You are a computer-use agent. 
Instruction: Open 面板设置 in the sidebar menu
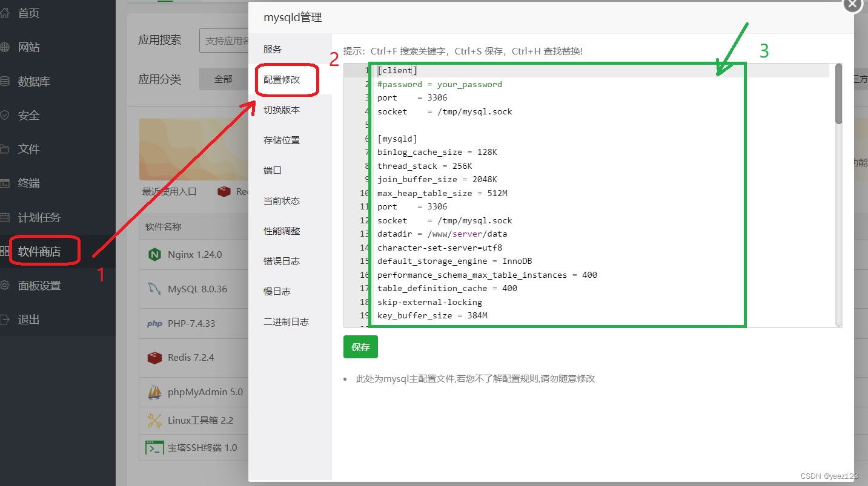(39, 285)
